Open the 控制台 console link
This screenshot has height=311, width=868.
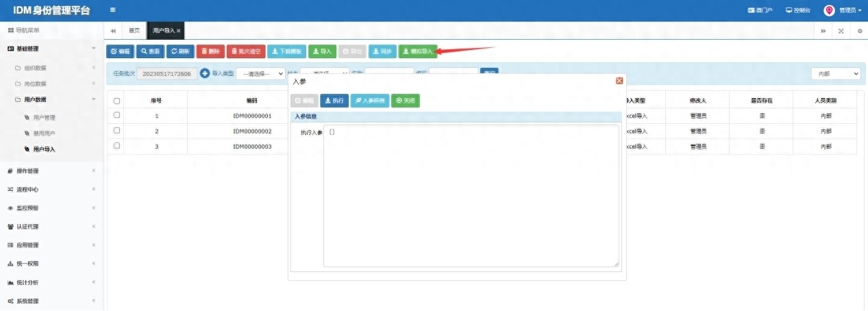pos(798,10)
